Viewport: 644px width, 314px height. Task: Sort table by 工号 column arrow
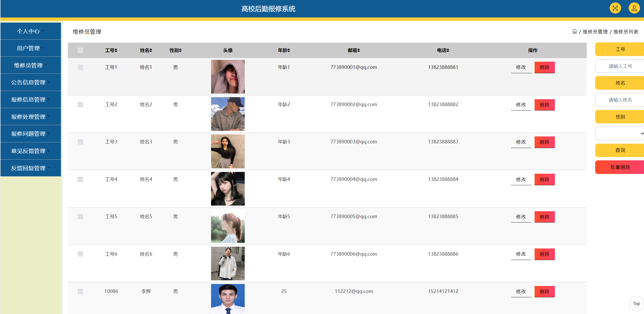(x=116, y=50)
